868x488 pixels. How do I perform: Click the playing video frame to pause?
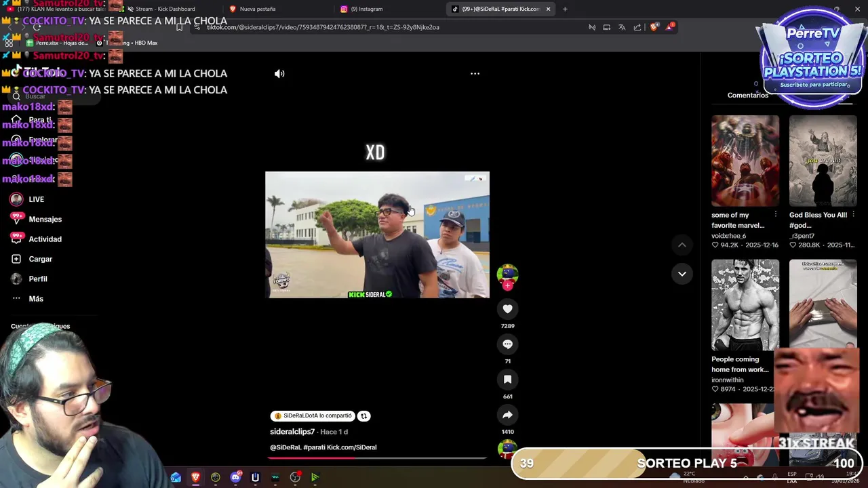pos(377,235)
